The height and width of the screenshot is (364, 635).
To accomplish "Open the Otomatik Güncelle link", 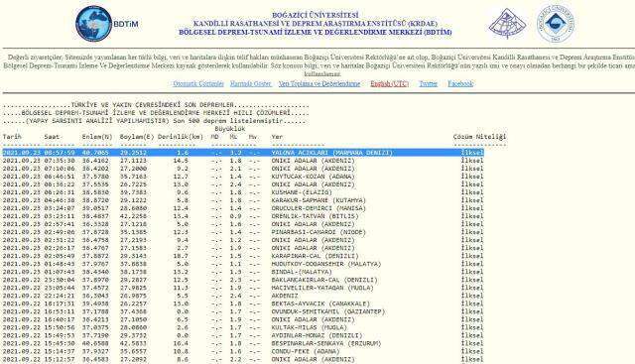I will pyautogui.click(x=198, y=84).
